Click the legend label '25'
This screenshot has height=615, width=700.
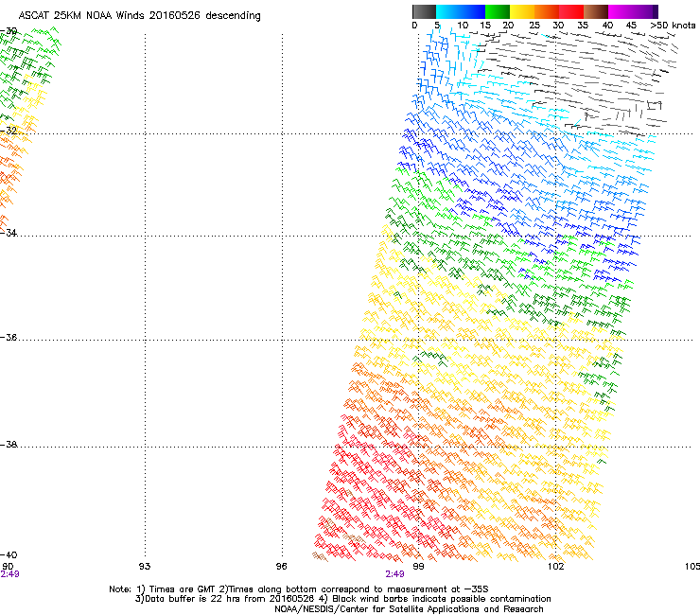(534, 26)
